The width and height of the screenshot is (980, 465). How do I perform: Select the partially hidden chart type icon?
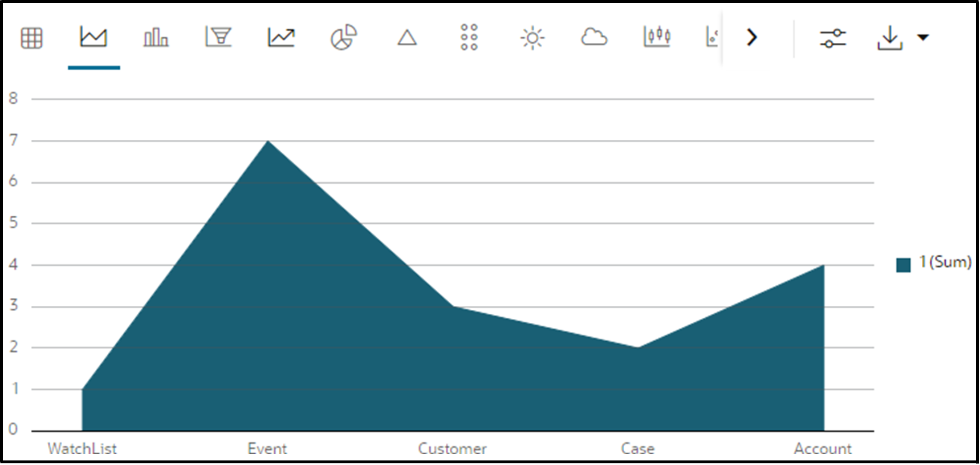point(712,38)
